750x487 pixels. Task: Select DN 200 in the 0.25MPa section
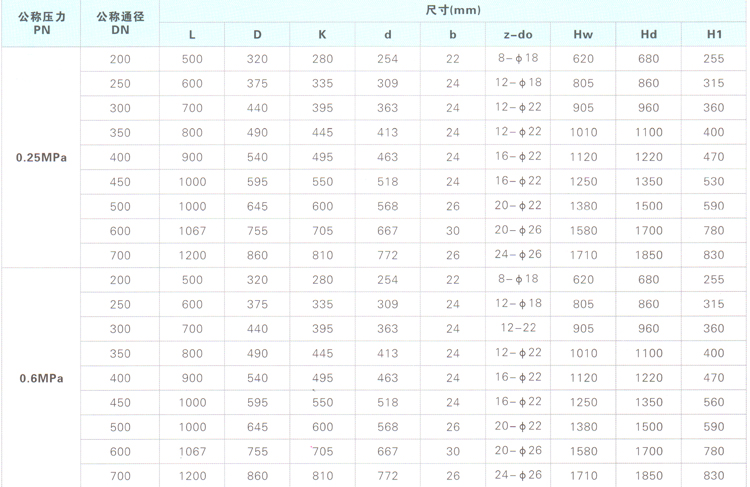[120, 59]
